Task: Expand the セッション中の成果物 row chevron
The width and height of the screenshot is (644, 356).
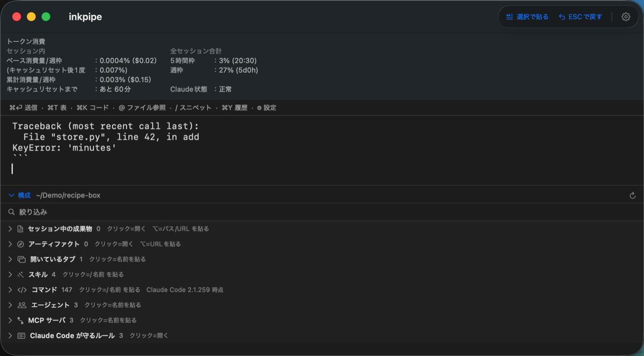Action: click(10, 229)
